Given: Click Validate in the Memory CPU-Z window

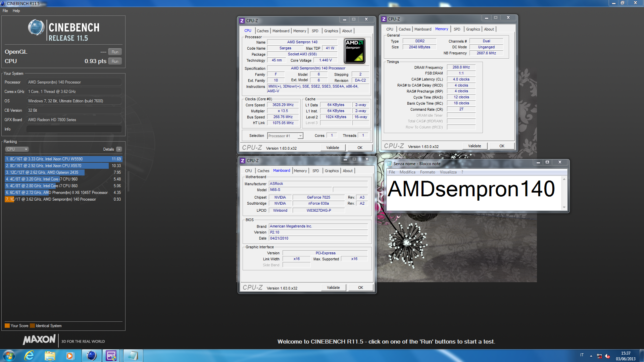Looking at the screenshot, I should (x=475, y=146).
